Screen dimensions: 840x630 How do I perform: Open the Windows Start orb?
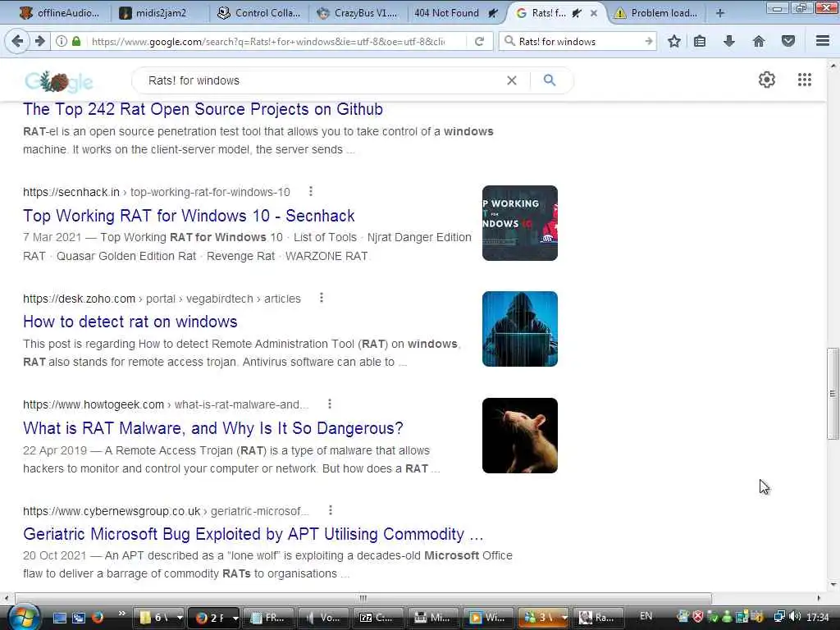coord(24,617)
